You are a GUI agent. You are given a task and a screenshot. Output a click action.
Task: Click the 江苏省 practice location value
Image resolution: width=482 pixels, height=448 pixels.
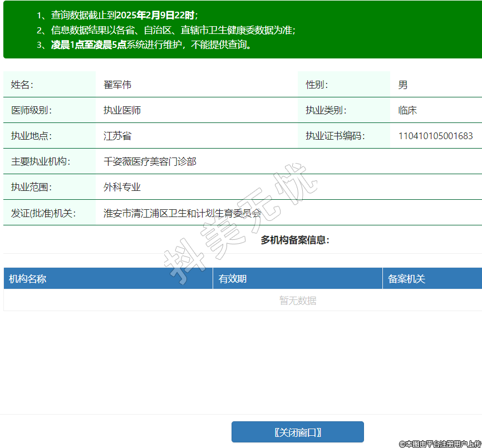click(117, 136)
